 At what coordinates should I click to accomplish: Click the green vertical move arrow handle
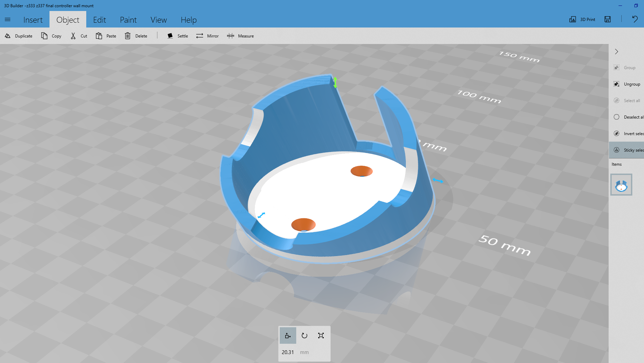click(335, 82)
